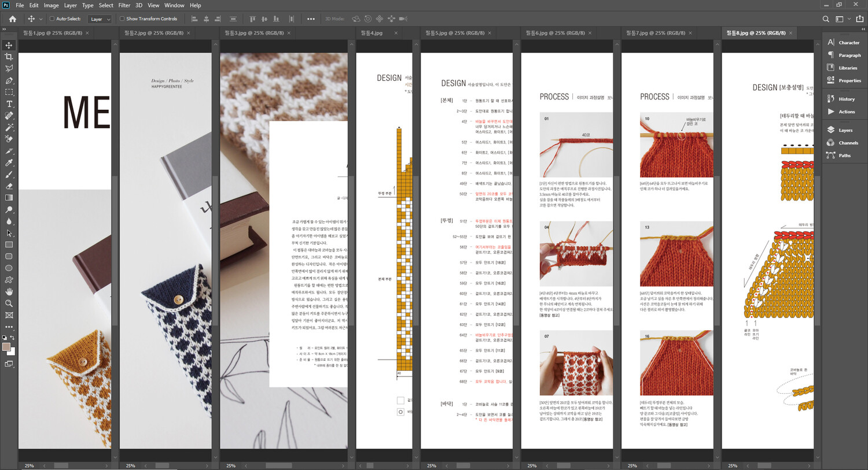Pick the Eyedropper tool

tap(9, 163)
